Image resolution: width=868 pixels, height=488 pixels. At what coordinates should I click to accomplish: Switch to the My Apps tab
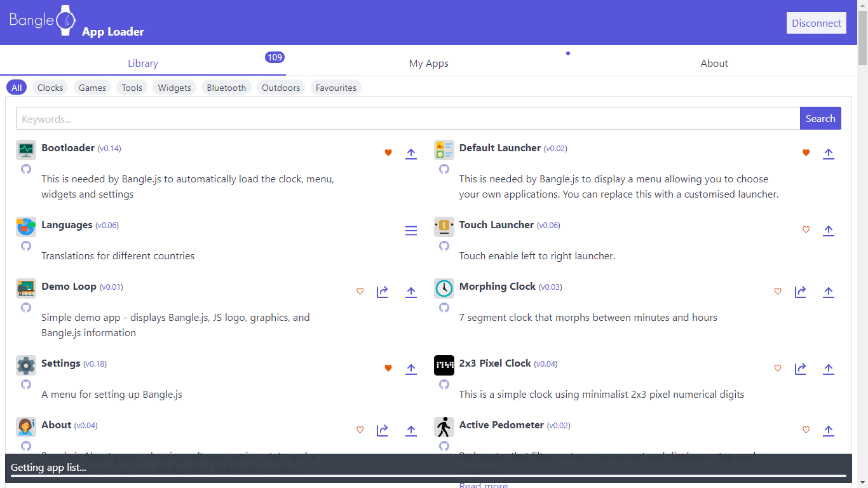pos(429,63)
